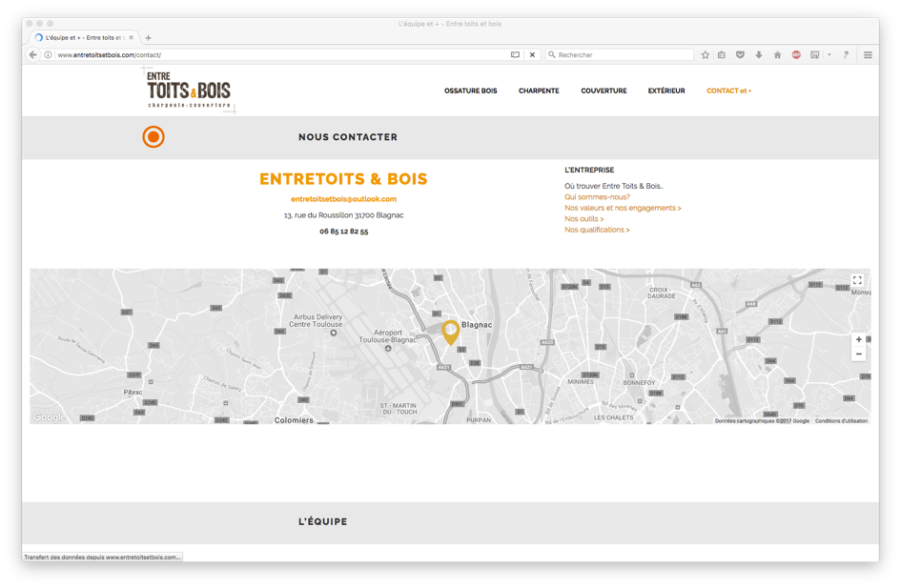Select the L'équipe et + tab
Image resolution: width=901 pixels, height=588 pixels.
[x=84, y=37]
